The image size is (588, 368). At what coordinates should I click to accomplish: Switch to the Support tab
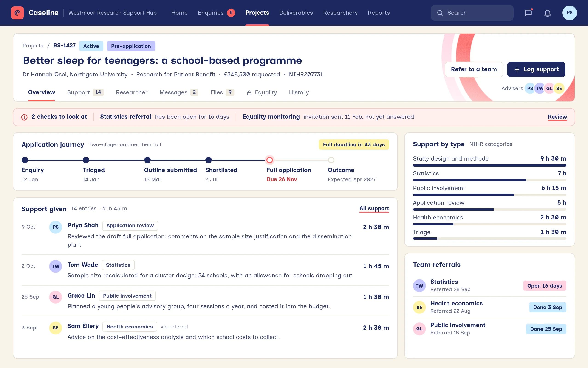(x=85, y=92)
